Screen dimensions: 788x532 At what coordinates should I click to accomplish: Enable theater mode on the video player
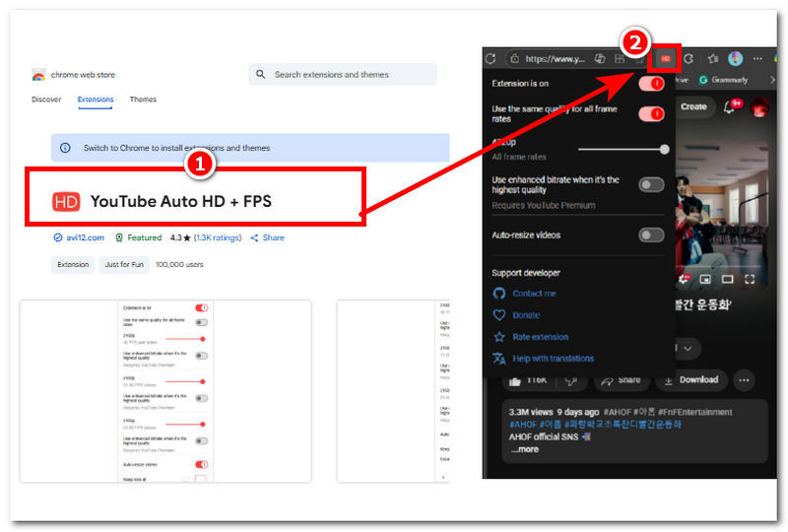[x=727, y=279]
